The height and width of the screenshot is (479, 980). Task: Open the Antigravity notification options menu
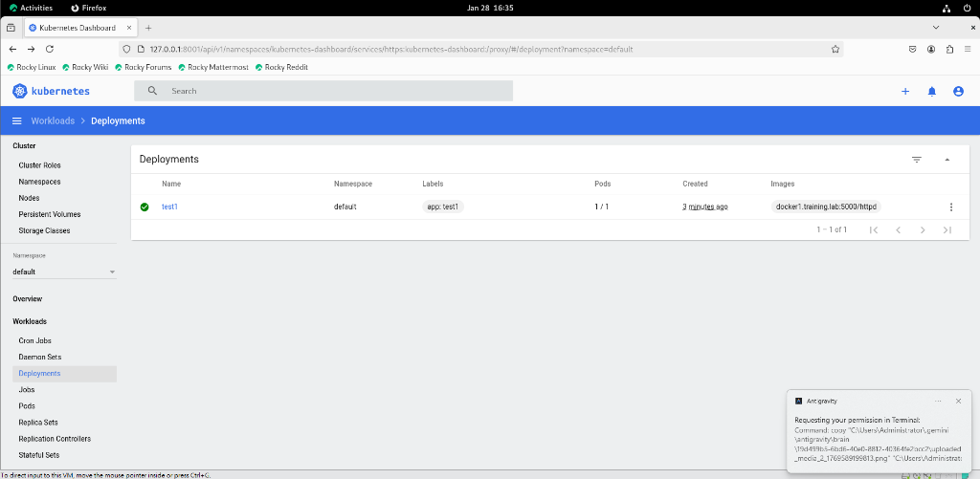(x=938, y=401)
